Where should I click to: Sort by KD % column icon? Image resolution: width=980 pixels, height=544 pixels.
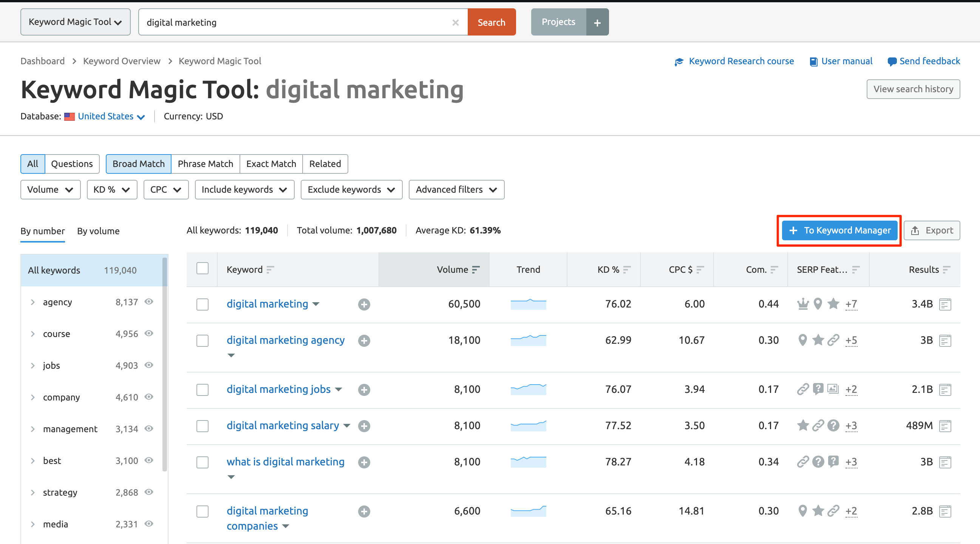(x=627, y=270)
